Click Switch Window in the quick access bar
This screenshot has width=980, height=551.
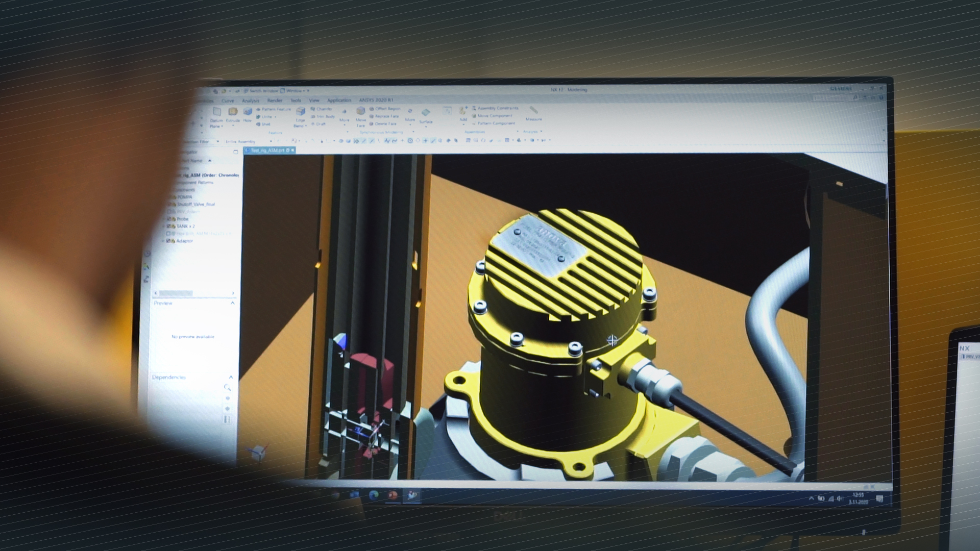point(261,91)
